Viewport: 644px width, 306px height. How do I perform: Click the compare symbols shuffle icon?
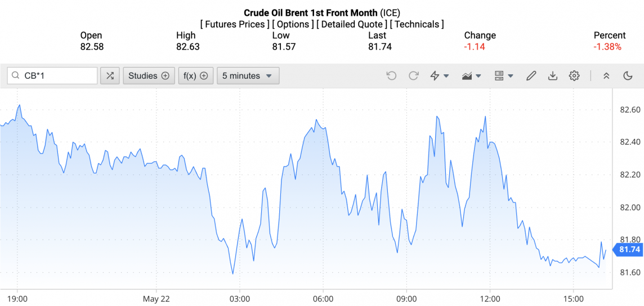tap(110, 76)
